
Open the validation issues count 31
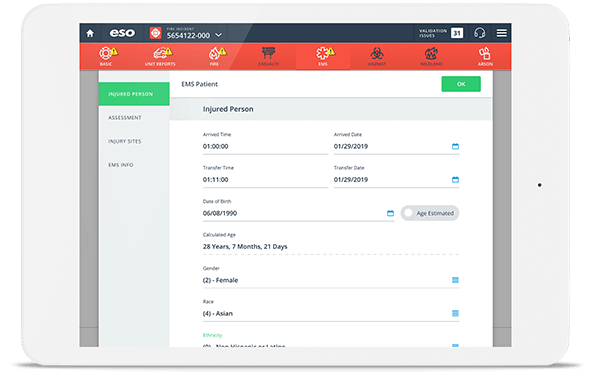click(457, 33)
